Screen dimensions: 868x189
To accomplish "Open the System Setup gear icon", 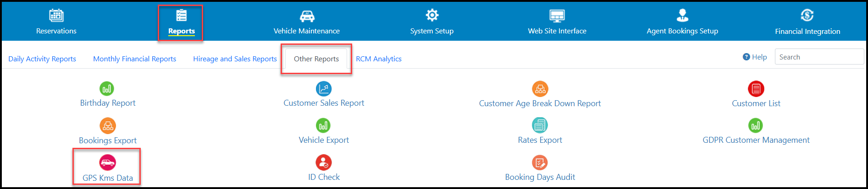I will click(432, 15).
